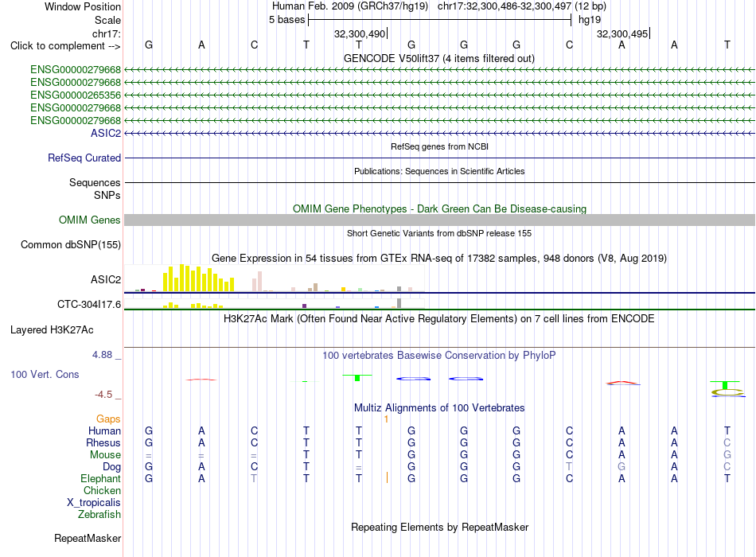This screenshot has height=557, width=756.
Task: Select the 'Scale' track label
Action: pos(107,20)
